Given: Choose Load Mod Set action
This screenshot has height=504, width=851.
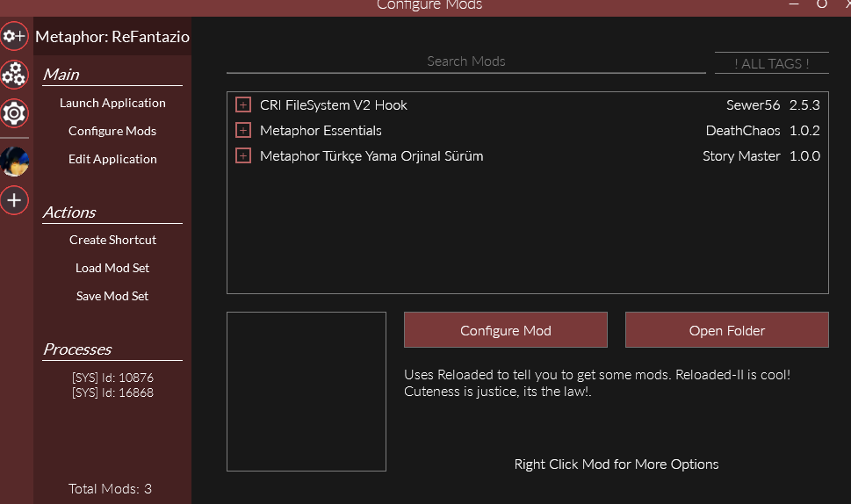Looking at the screenshot, I should [112, 268].
